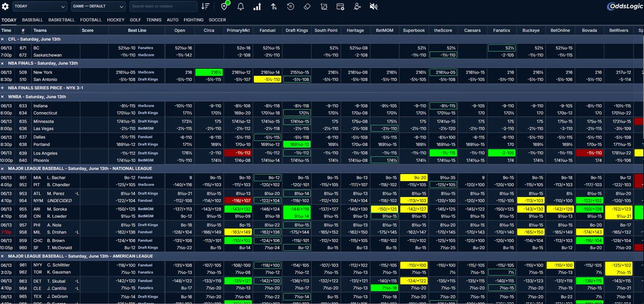The image size is (644, 304).
Task: Click green Draft Kings 169½o-12 Portland cell
Action: point(297,144)
